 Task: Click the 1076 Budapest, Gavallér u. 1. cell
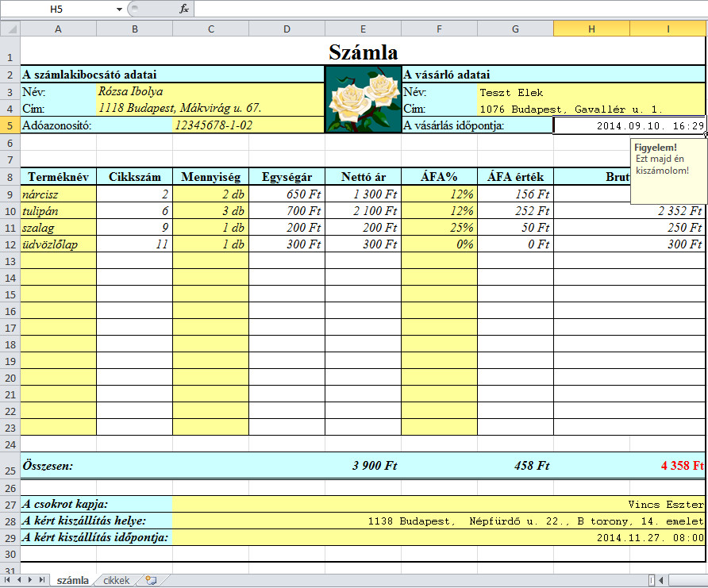tap(591, 109)
